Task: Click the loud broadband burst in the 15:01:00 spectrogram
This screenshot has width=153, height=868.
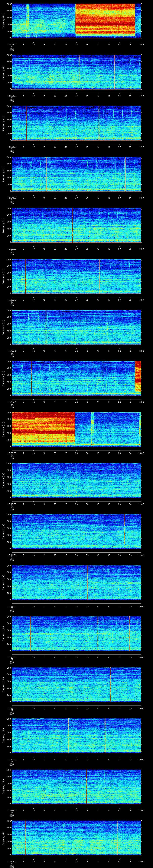Action: [x=105, y=19]
